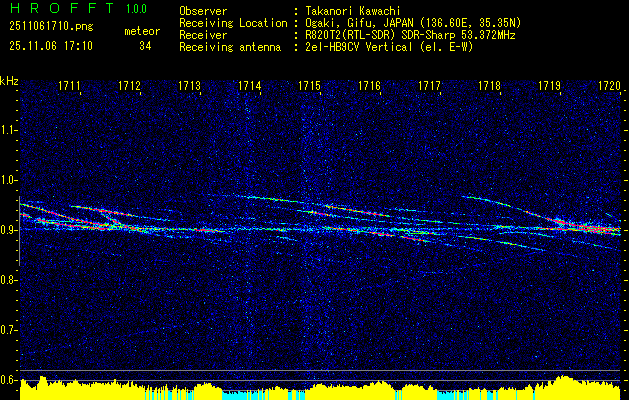
Task: Click the meteor count value 34
Action: point(145,46)
